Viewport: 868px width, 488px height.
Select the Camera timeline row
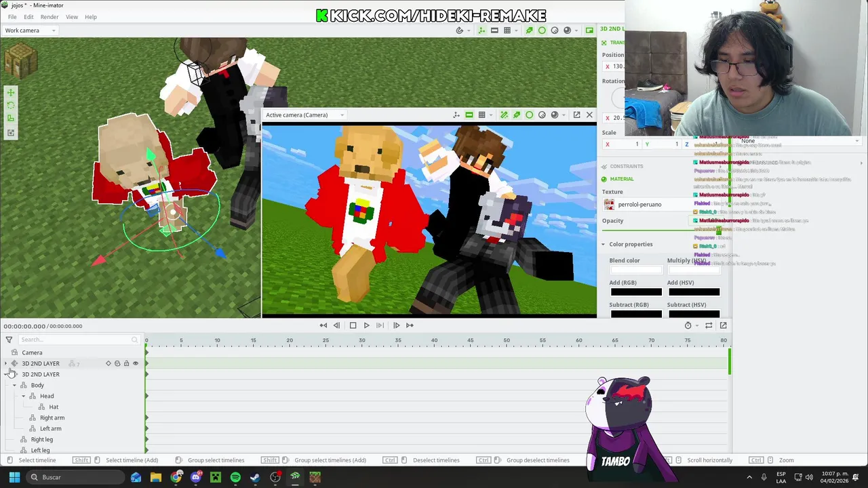coord(73,352)
